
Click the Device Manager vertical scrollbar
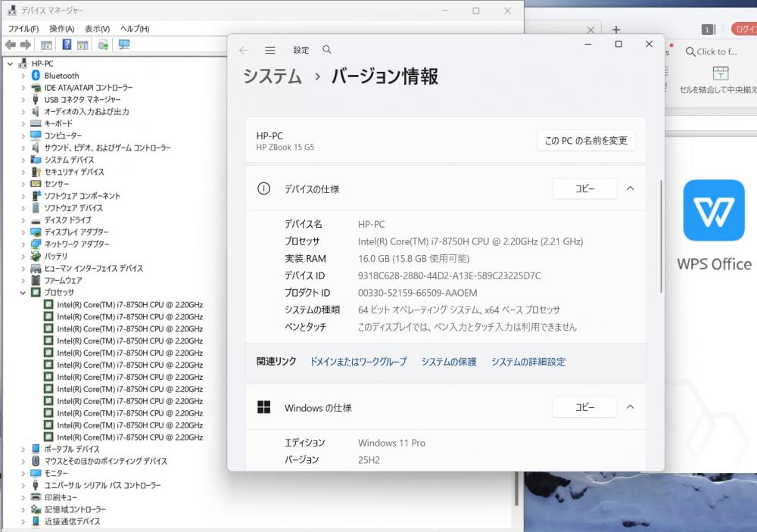coord(516,488)
